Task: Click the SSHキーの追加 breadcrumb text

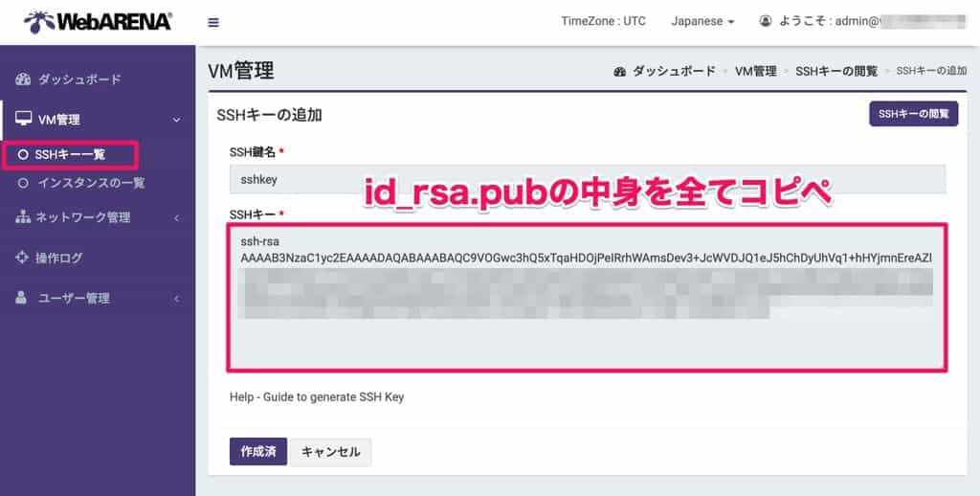Action: tap(931, 71)
